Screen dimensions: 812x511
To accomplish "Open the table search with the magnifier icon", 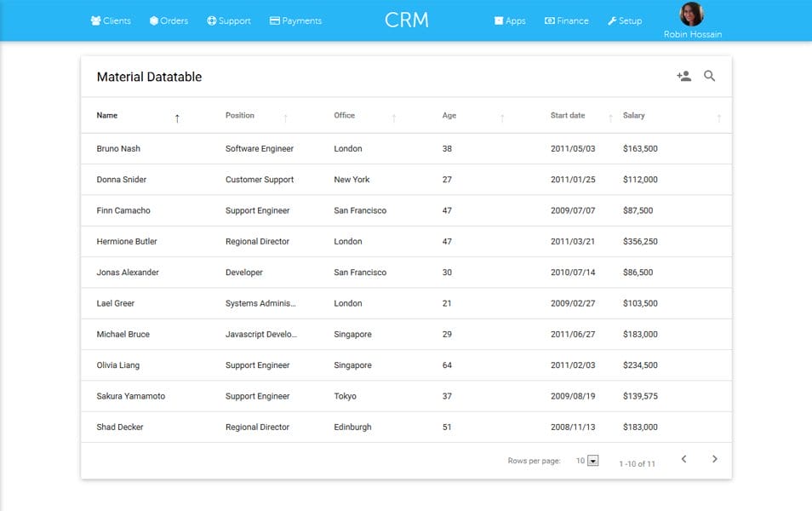I will coord(710,76).
